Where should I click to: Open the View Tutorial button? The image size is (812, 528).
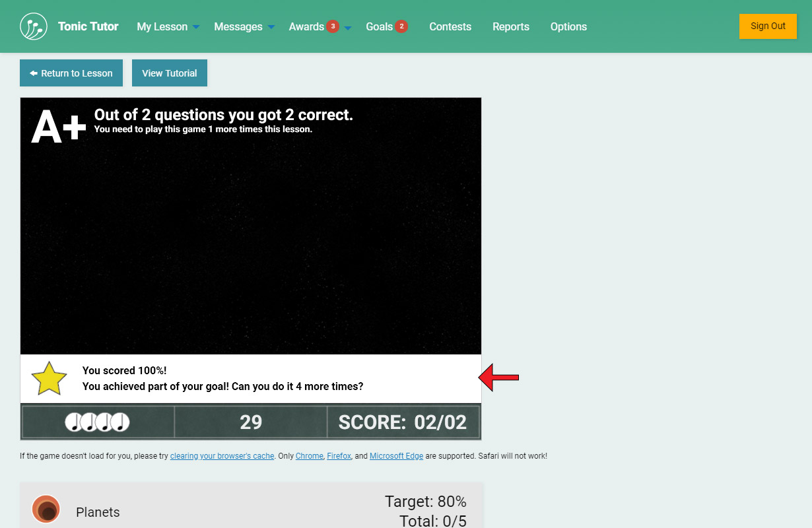(170, 73)
